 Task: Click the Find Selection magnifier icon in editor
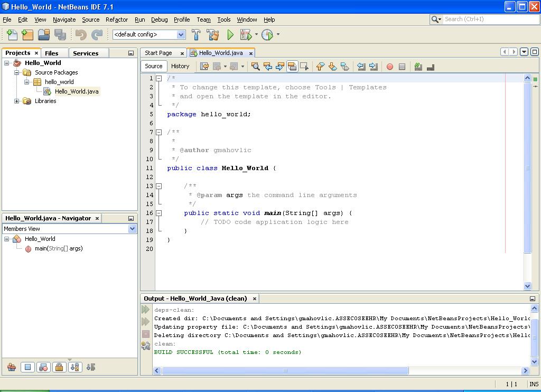255,67
